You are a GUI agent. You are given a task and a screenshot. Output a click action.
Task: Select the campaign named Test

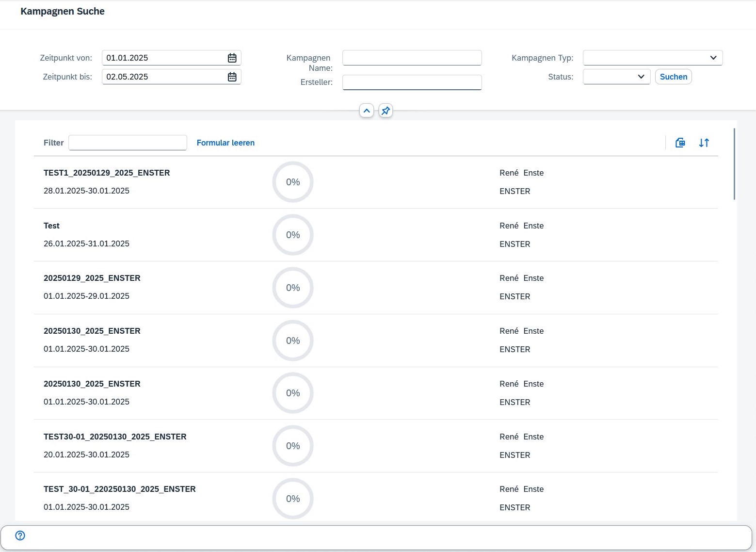tap(51, 226)
